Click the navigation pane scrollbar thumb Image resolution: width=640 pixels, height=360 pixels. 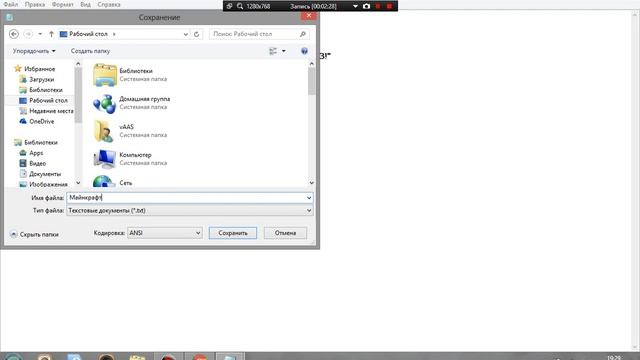tap(78, 95)
